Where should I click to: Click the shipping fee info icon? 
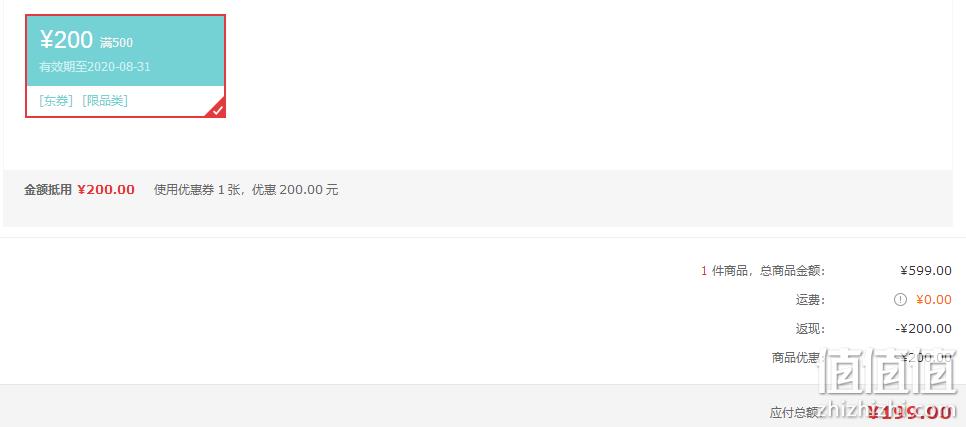pos(900,300)
